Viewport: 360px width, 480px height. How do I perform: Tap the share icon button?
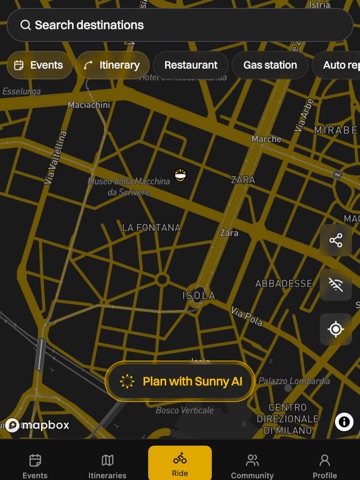tap(336, 240)
